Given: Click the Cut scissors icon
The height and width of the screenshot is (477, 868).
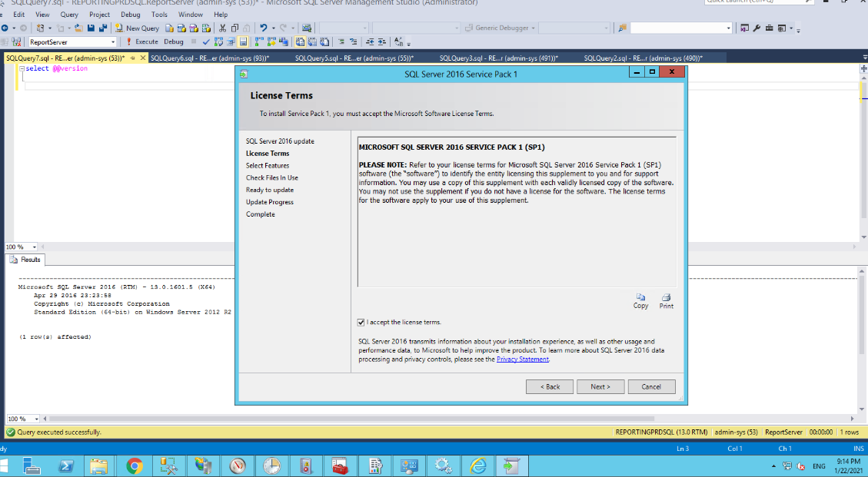Looking at the screenshot, I should (x=222, y=28).
